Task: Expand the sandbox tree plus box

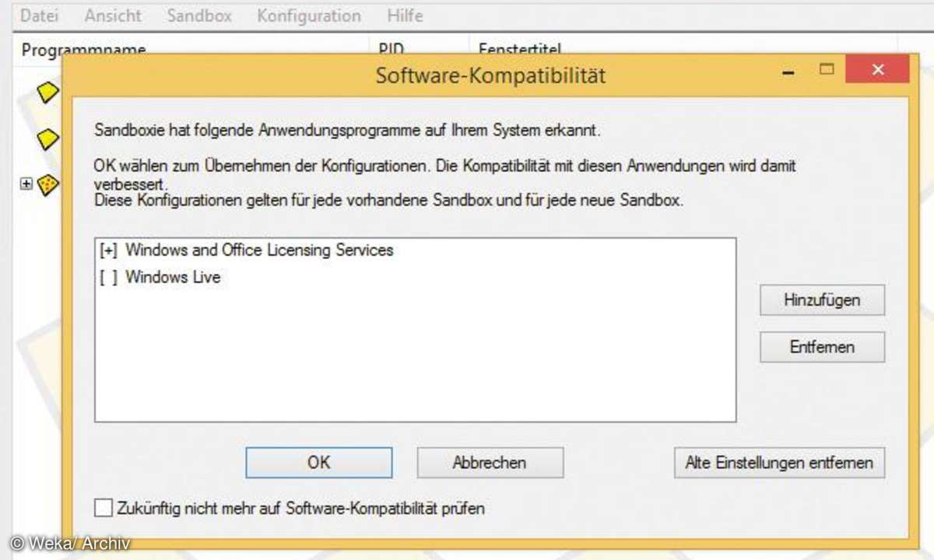Action: tap(26, 184)
